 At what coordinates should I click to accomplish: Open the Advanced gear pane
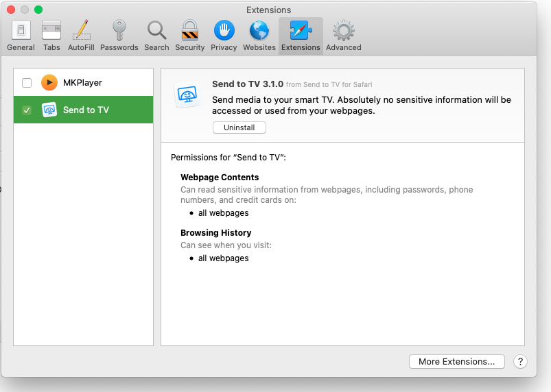[x=343, y=36]
